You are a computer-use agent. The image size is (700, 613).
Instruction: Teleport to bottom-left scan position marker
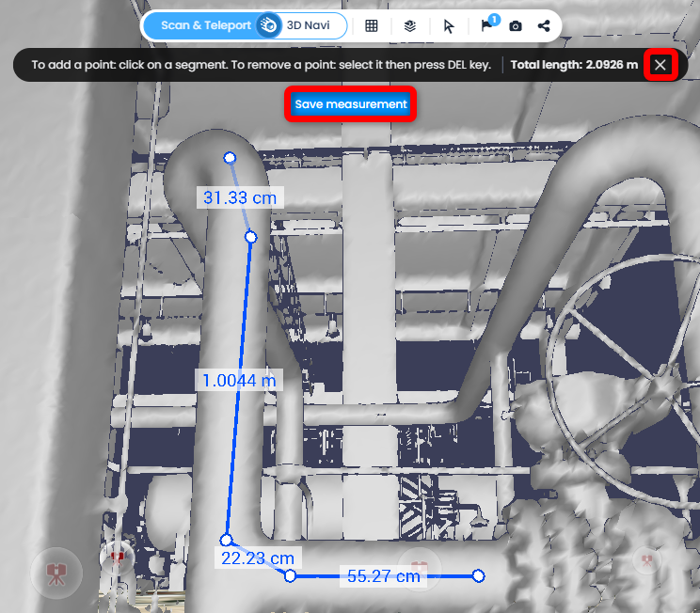coord(56,574)
